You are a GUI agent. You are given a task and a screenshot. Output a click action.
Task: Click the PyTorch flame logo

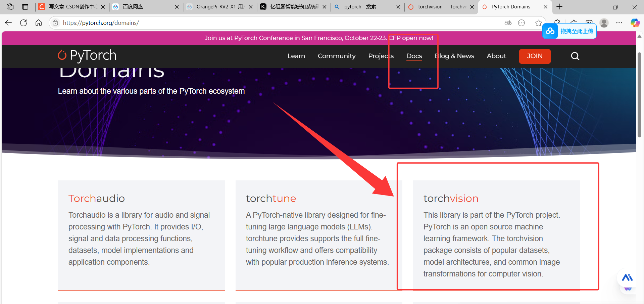tap(62, 55)
